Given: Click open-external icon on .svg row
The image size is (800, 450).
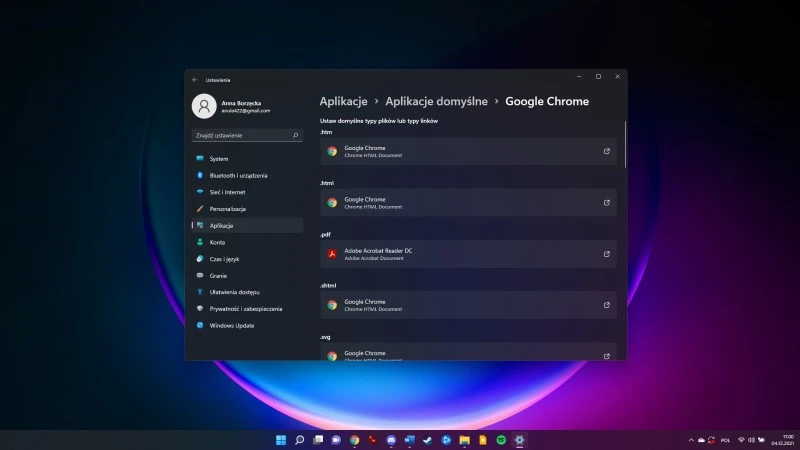Looking at the screenshot, I should point(607,356).
